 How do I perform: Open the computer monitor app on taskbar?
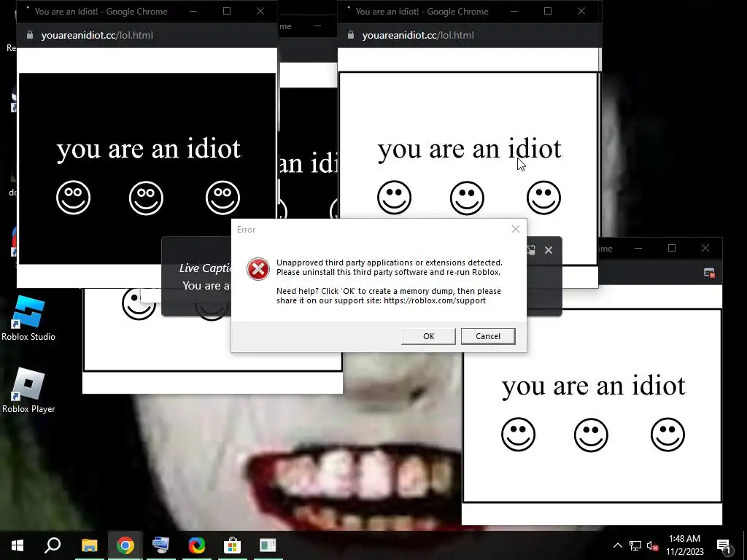[x=160, y=545]
